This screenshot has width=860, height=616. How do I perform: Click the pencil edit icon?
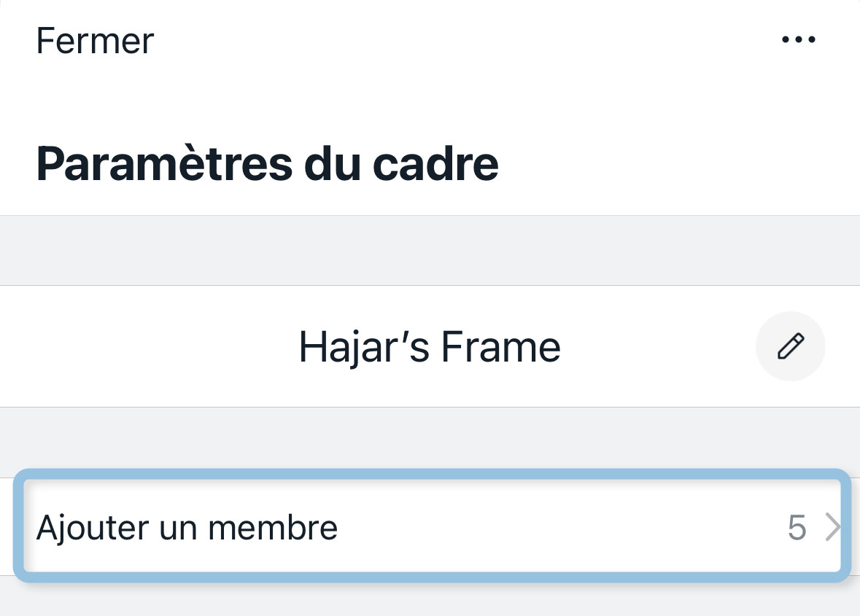791,346
